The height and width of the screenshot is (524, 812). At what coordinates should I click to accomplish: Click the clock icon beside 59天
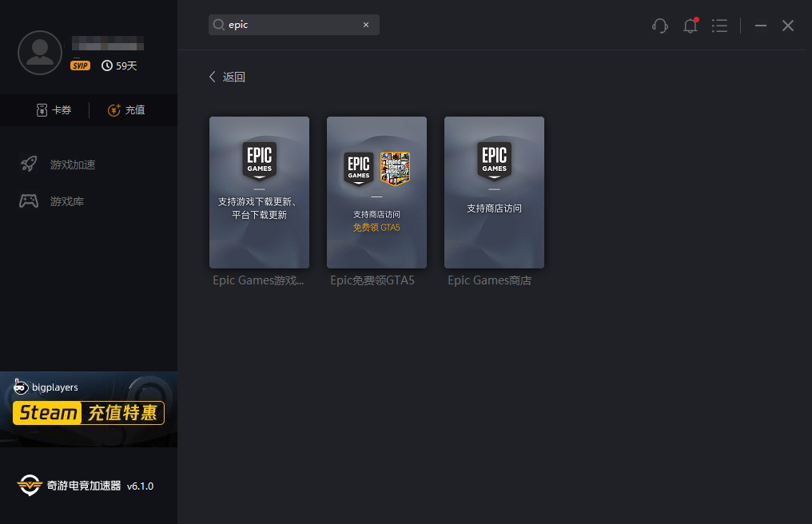point(106,65)
